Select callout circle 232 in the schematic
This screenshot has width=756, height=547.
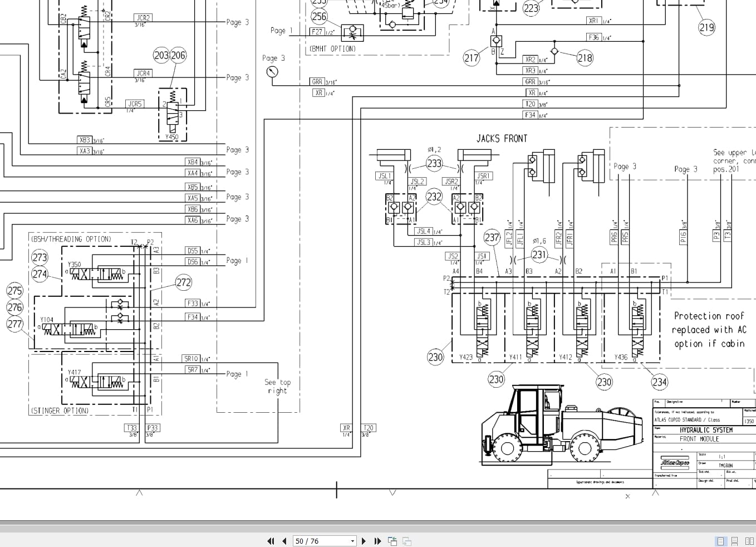tap(434, 196)
